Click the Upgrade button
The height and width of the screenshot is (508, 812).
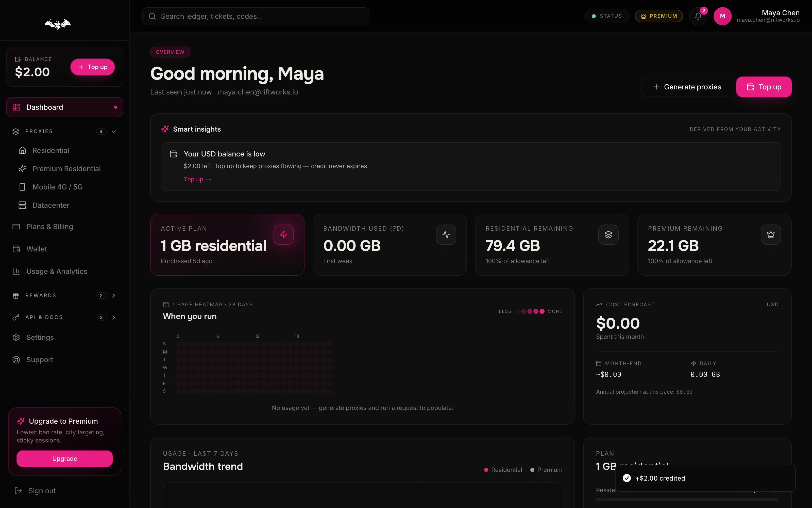click(x=64, y=459)
